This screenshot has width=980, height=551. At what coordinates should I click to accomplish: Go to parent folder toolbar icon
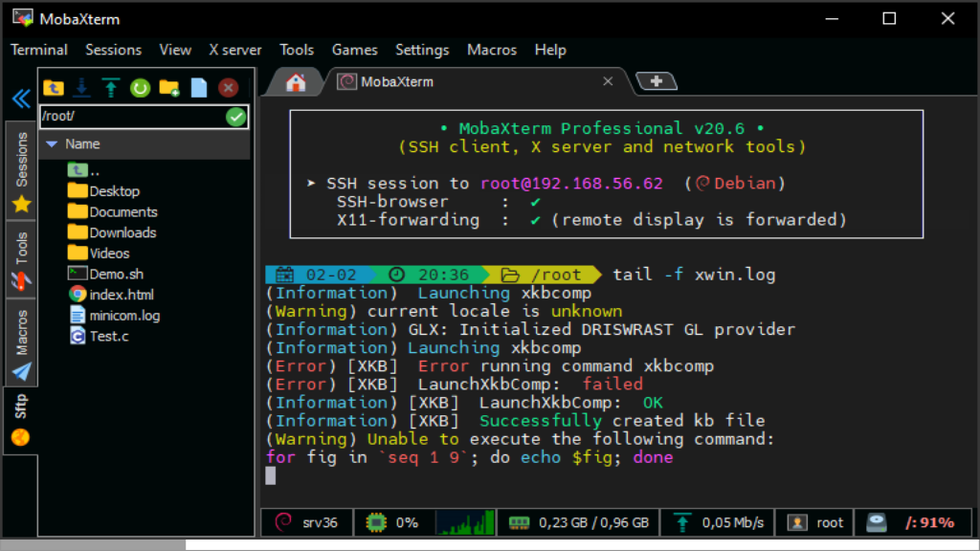coord(54,88)
